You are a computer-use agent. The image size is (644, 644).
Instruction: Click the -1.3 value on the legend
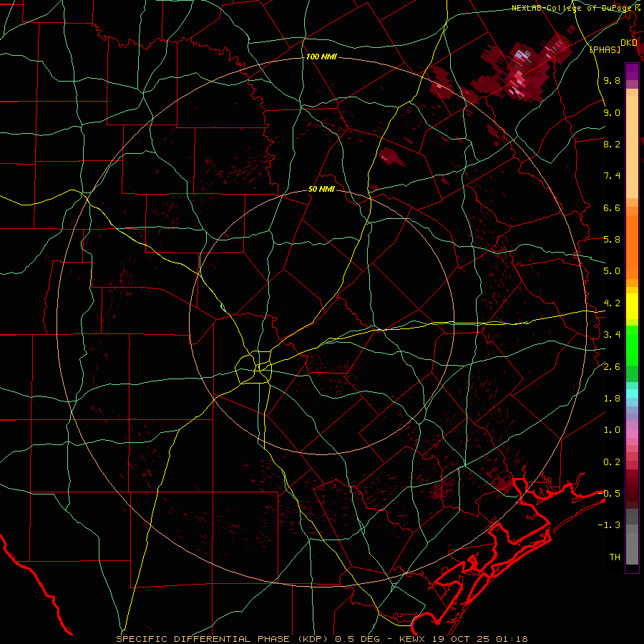[x=609, y=525]
